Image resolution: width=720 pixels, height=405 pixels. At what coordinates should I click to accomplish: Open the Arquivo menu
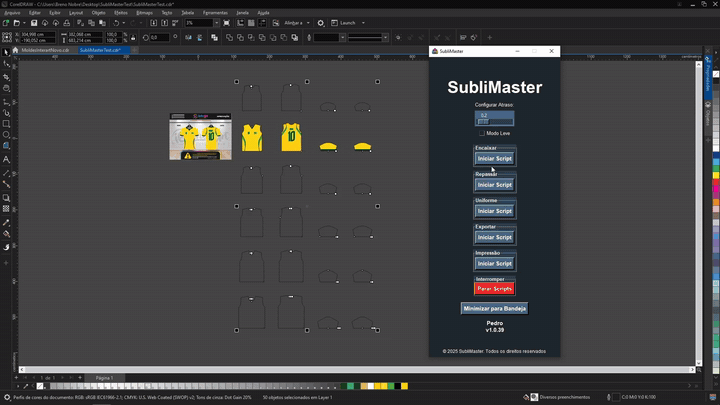[12, 13]
